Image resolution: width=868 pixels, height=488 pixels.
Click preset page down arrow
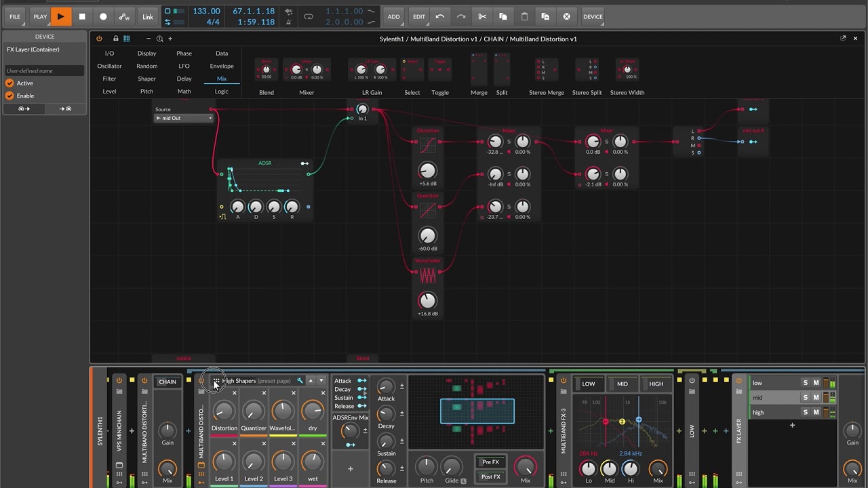321,380
